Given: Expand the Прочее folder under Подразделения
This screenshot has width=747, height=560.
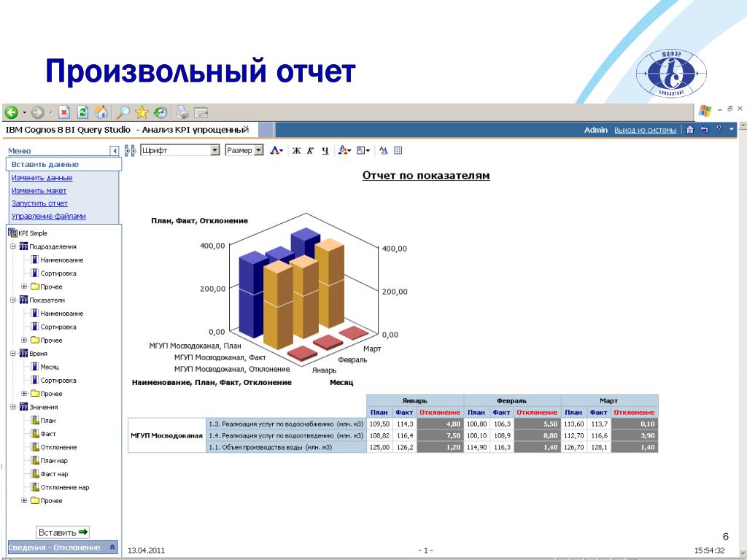Looking at the screenshot, I should point(24,287).
